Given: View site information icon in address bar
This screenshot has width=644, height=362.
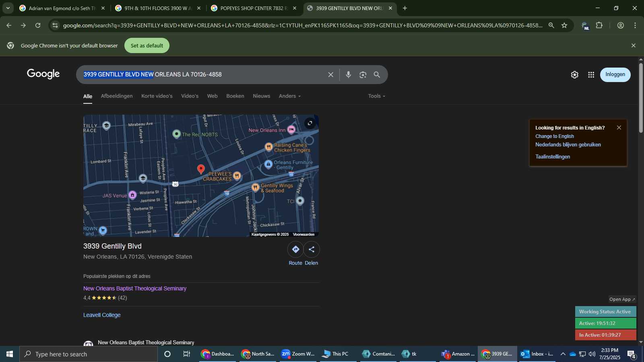Looking at the screenshot, I should click(x=55, y=25).
